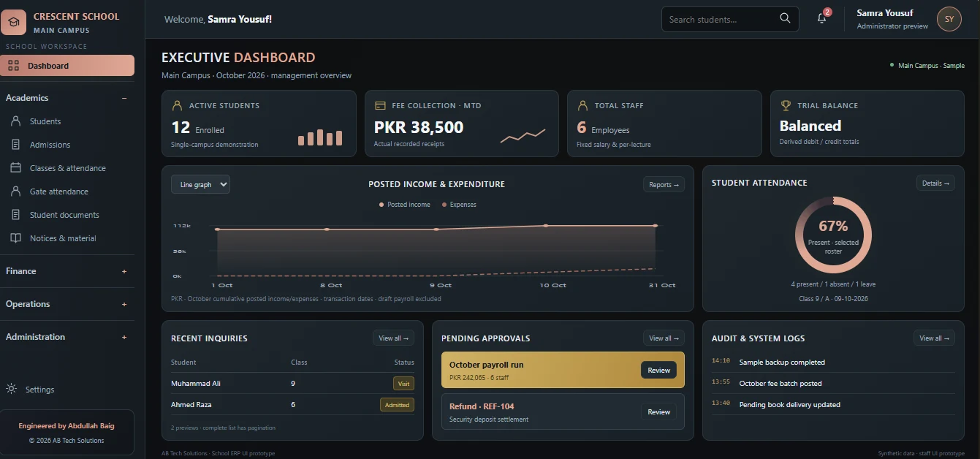
Task: Click the Notices & material book icon
Action: point(15,238)
